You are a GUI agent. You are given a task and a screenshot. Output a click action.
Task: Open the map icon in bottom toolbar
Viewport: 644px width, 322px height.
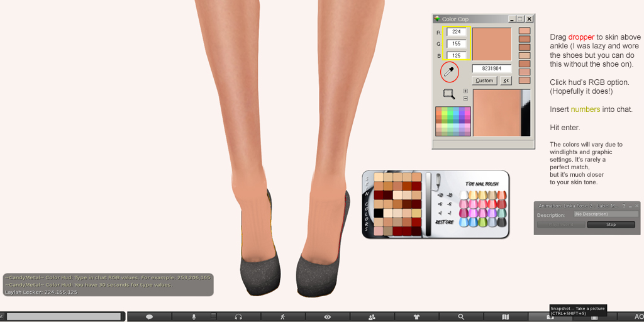(506, 317)
